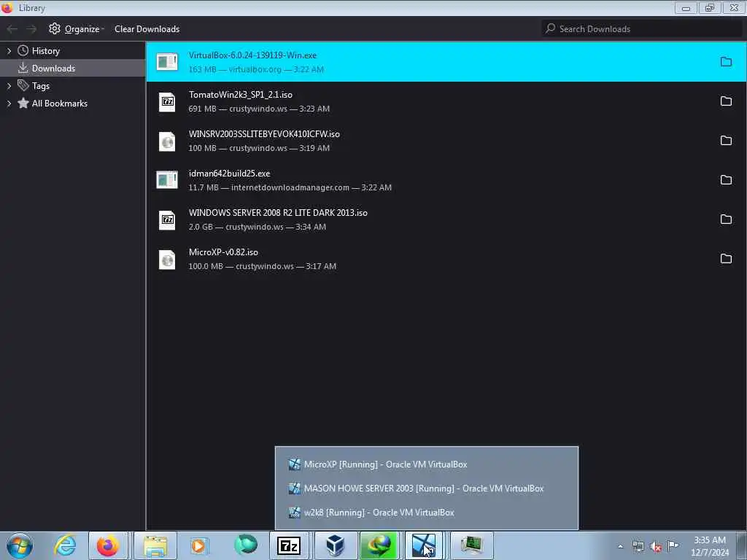
Task: Switch to MASON HOWE SERVER 2003 VM window
Action: [426, 489]
